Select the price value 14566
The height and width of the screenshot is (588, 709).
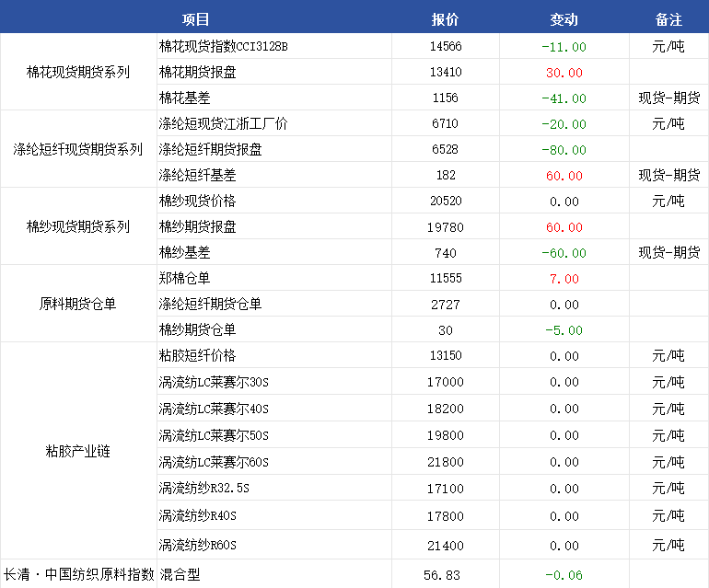click(x=446, y=46)
